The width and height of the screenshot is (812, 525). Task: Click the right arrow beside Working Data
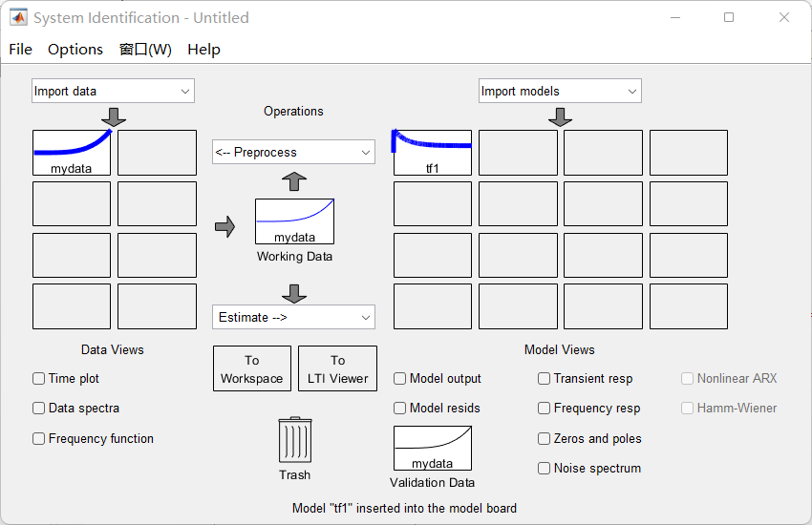224,226
